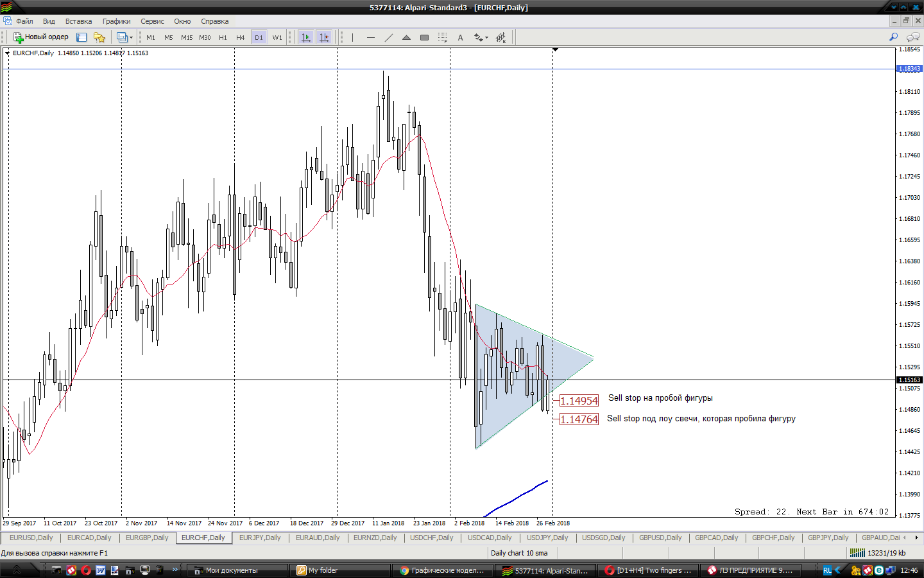Switch to the GBPUSD,Daily chart tab
This screenshot has height=578, width=924.
(x=660, y=538)
